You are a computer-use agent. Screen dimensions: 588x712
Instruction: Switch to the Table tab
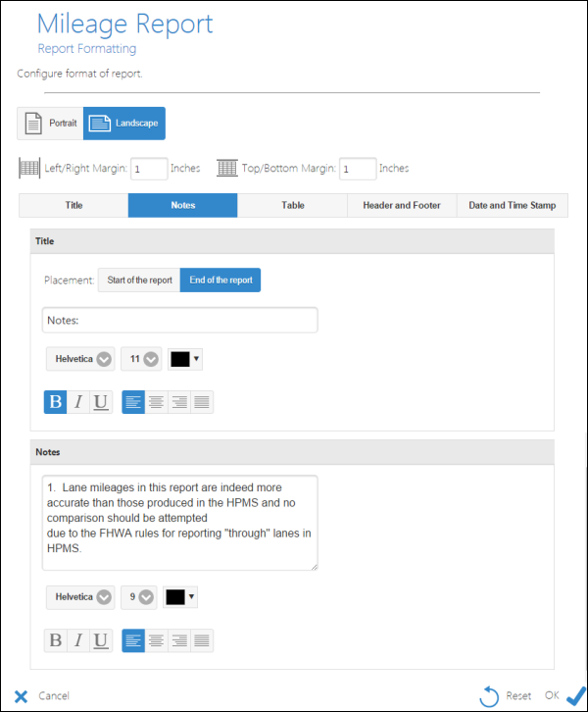pyautogui.click(x=292, y=205)
